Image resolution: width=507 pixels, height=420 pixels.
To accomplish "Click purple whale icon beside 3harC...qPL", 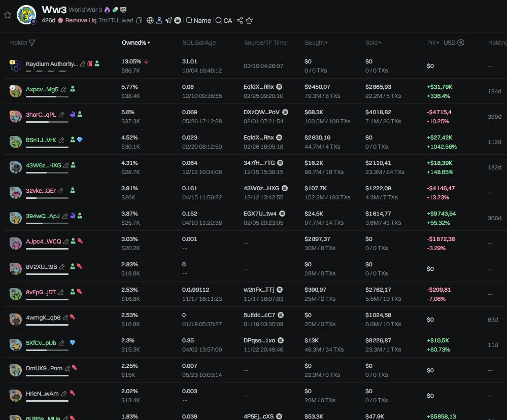I will [73, 114].
